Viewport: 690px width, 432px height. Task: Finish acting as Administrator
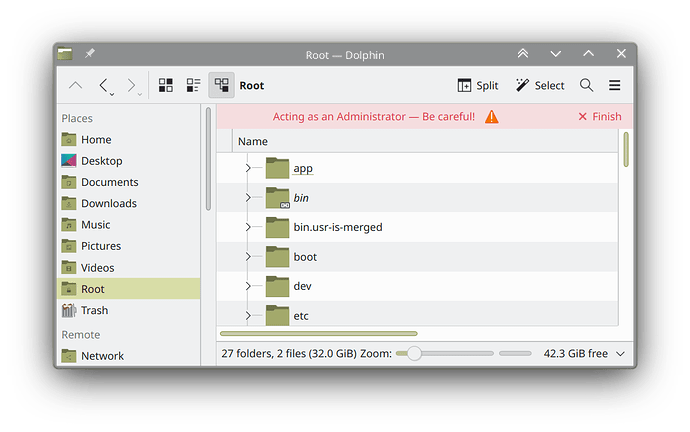600,117
